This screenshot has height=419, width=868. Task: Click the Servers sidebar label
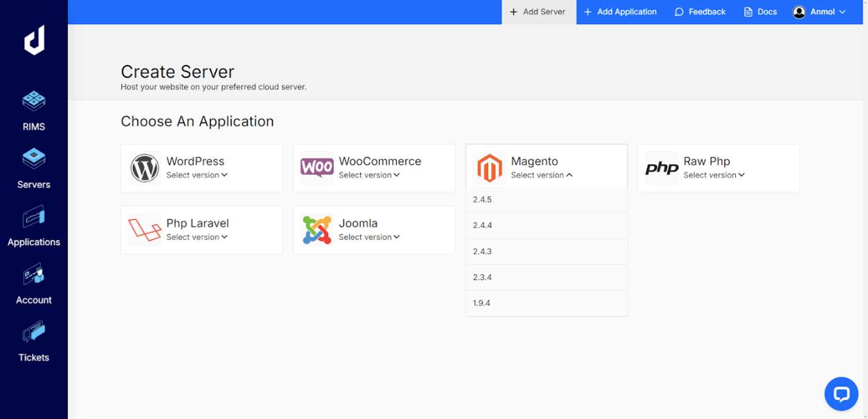[34, 185]
